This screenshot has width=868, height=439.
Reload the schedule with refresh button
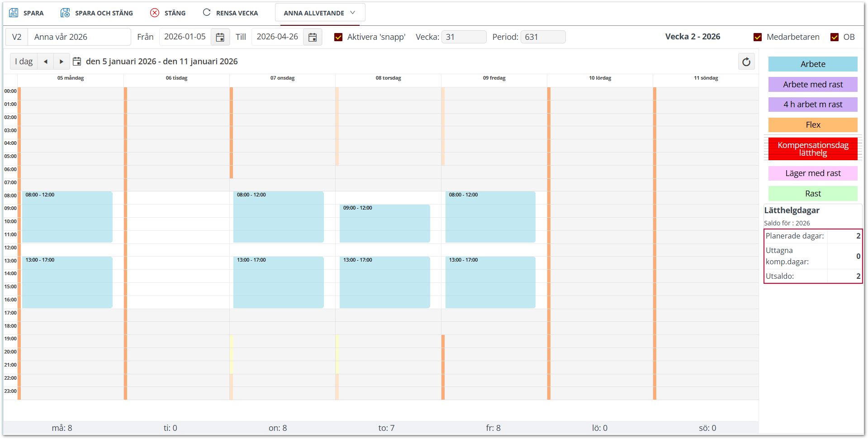(746, 62)
